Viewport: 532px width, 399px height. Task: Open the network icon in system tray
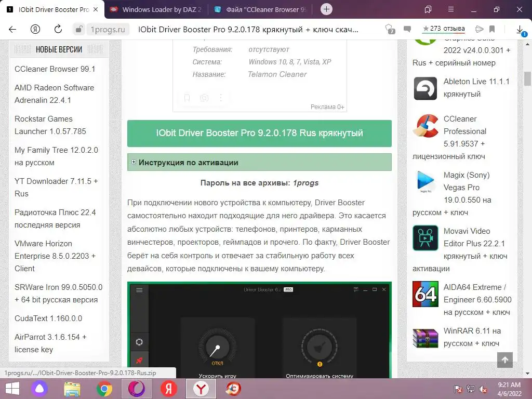[471, 389]
